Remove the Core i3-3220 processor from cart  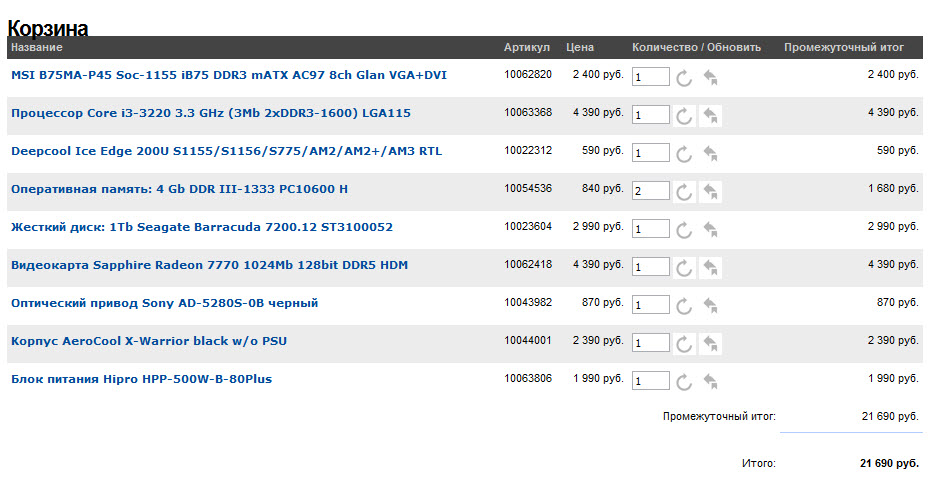(x=710, y=116)
